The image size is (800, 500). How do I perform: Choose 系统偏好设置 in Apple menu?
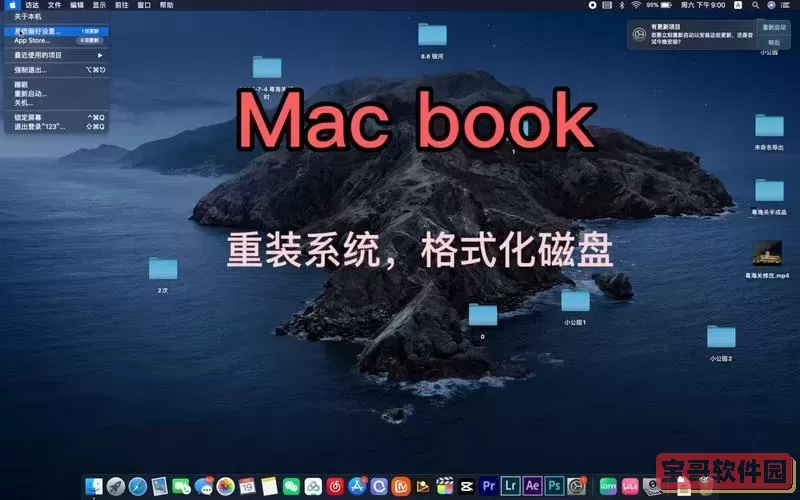click(x=56, y=31)
